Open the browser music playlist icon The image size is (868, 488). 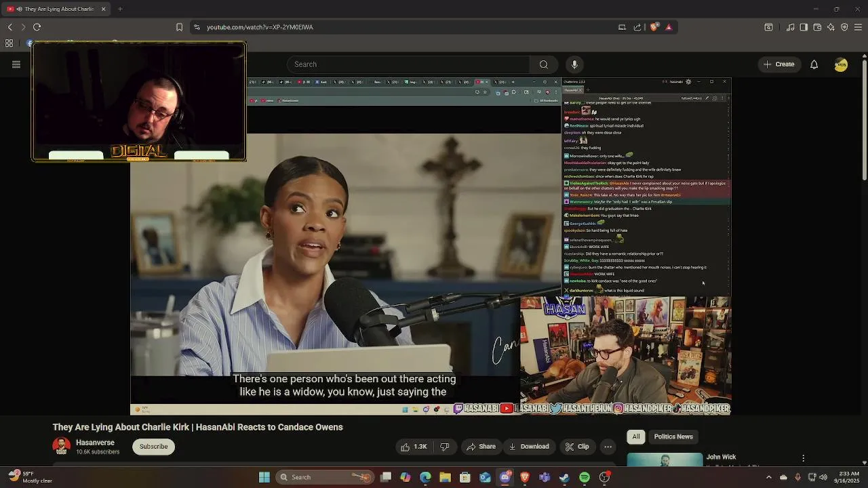point(791,27)
